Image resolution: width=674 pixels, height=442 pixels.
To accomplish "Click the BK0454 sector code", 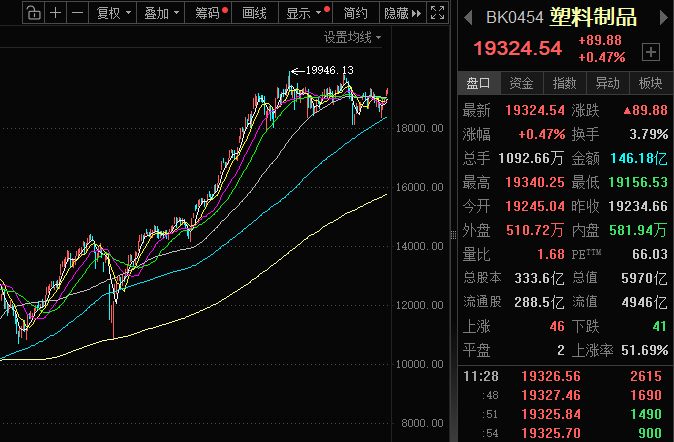I will coord(515,18).
